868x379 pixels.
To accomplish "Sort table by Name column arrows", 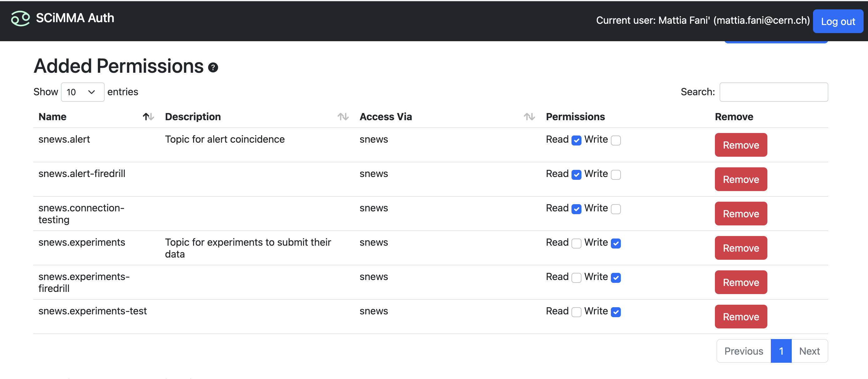I will tap(148, 117).
